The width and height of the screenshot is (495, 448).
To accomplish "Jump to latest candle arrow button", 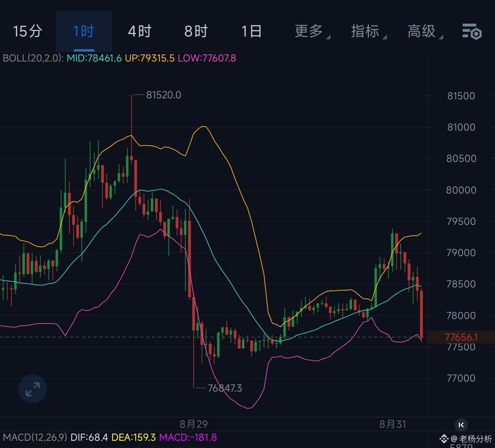I will [x=461, y=425].
